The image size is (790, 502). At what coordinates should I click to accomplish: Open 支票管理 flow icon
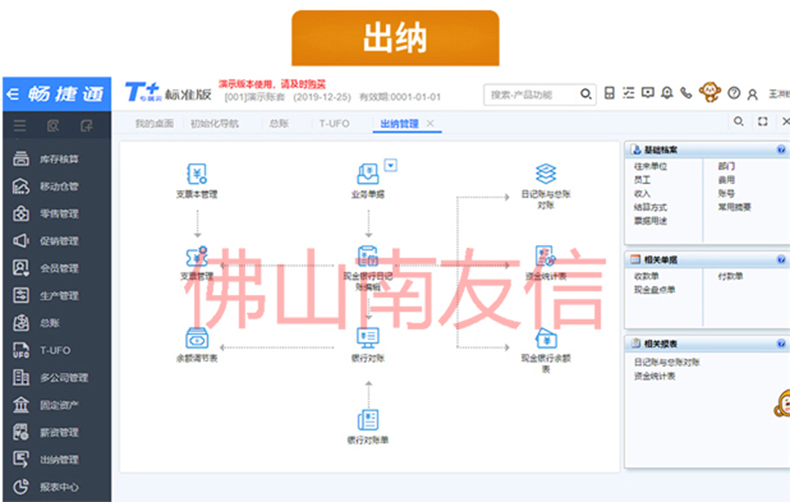point(196,256)
